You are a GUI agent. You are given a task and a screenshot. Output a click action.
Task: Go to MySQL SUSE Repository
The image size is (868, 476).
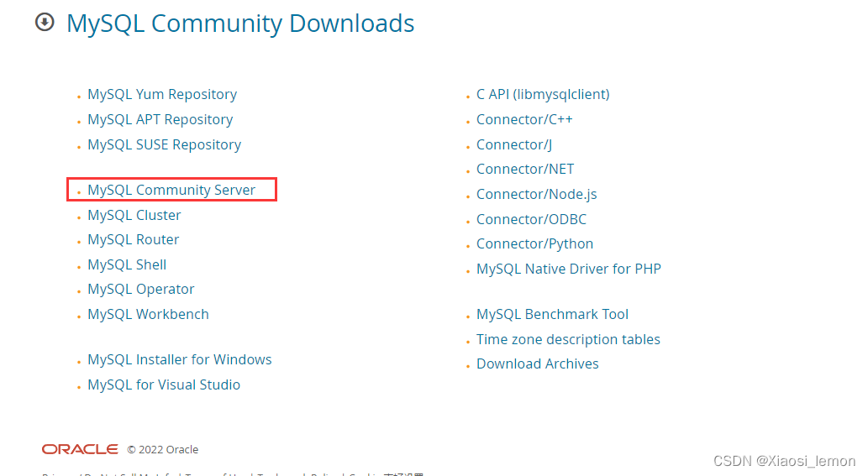165,145
